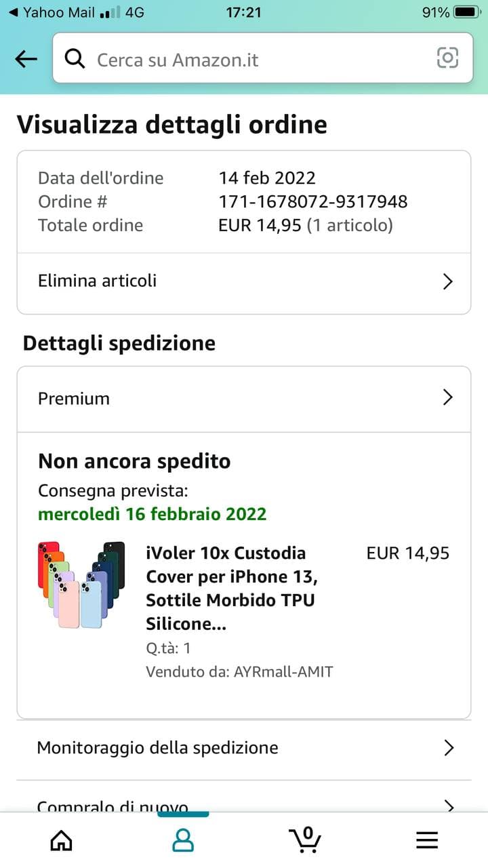Tap the Compralo di nuovo option

click(113, 804)
